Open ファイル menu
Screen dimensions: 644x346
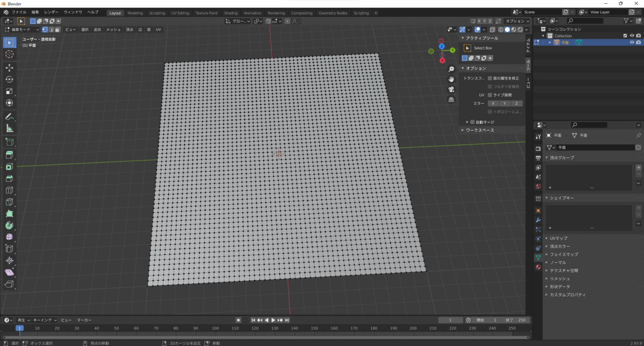coord(19,12)
